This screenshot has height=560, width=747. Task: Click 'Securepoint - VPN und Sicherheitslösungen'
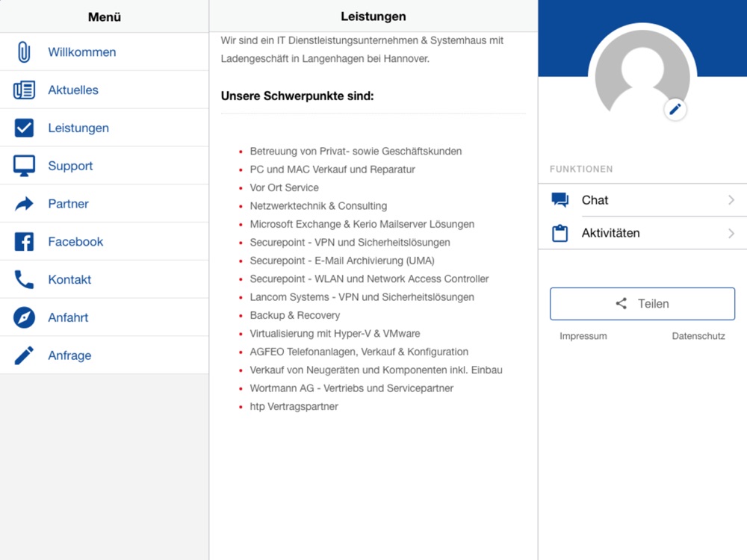pos(350,243)
